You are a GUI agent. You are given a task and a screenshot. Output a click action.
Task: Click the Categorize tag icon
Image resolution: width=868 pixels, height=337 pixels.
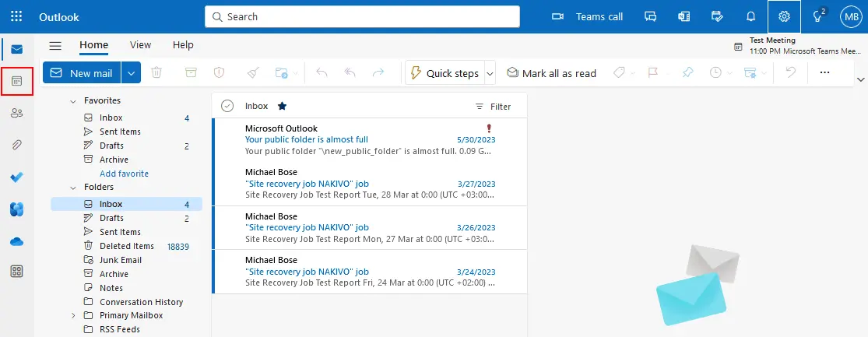[x=620, y=72]
